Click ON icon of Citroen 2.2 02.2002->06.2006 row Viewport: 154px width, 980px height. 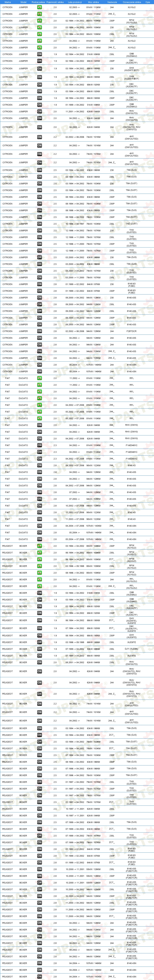(39, 137)
